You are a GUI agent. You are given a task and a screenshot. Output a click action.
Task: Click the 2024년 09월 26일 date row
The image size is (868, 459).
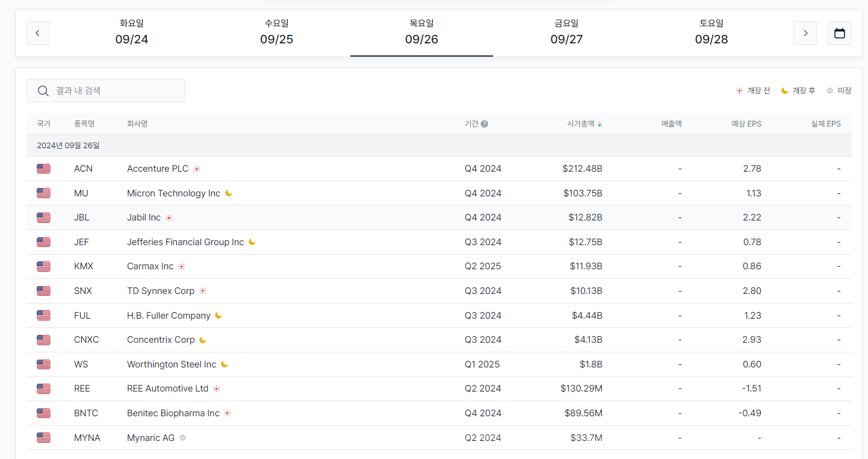439,146
